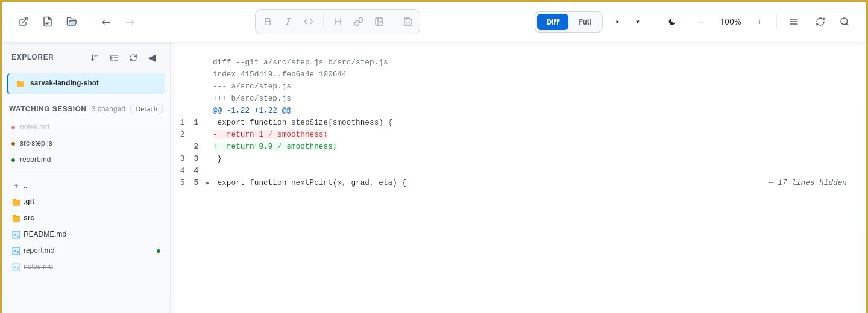Click the diff --git header line
This screenshot has height=313, width=868.
[x=300, y=63]
